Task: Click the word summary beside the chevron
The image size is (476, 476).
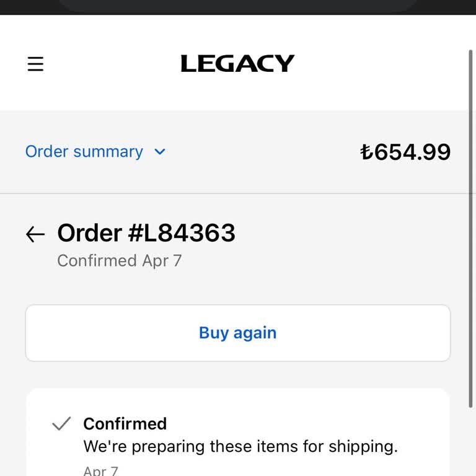Action: click(x=108, y=152)
